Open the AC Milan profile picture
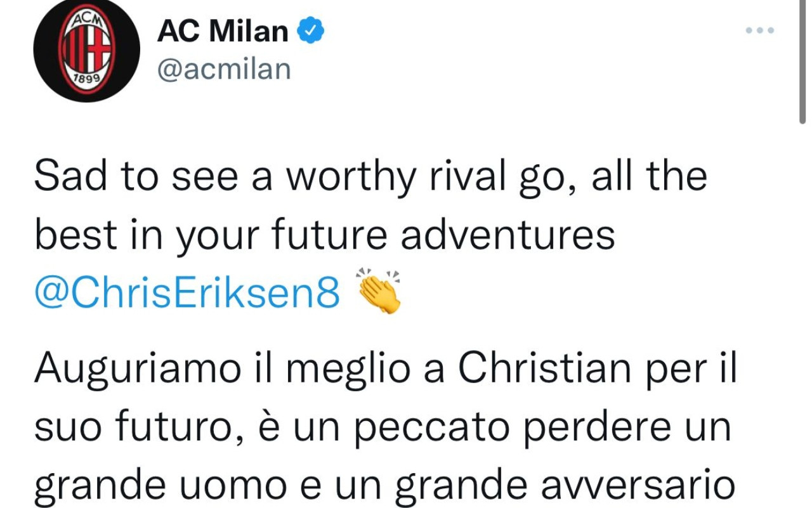 pyautogui.click(x=86, y=49)
